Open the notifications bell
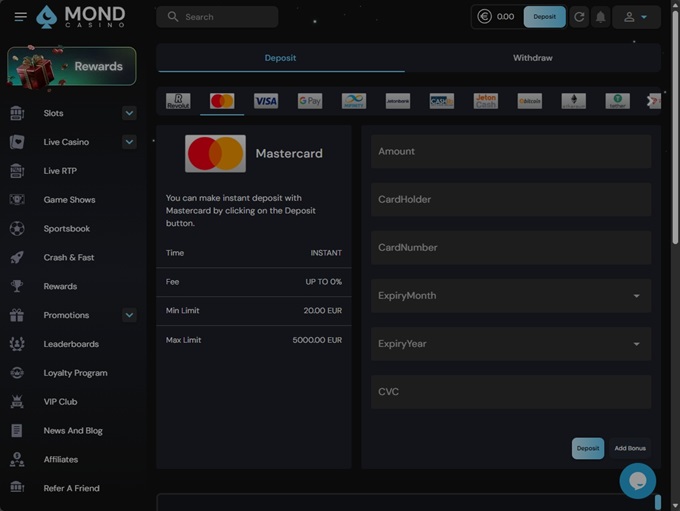The width and height of the screenshot is (680, 511). 601,17
